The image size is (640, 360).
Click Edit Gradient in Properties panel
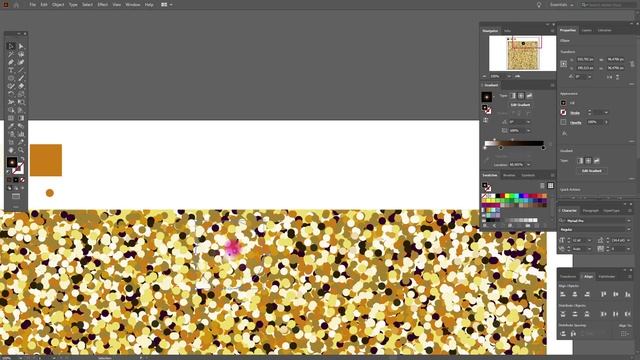591,171
